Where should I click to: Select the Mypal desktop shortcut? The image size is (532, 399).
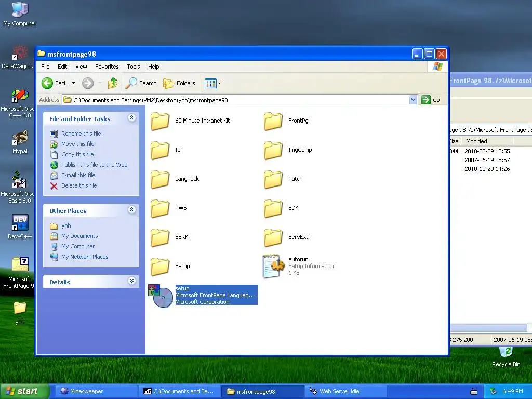20,142
